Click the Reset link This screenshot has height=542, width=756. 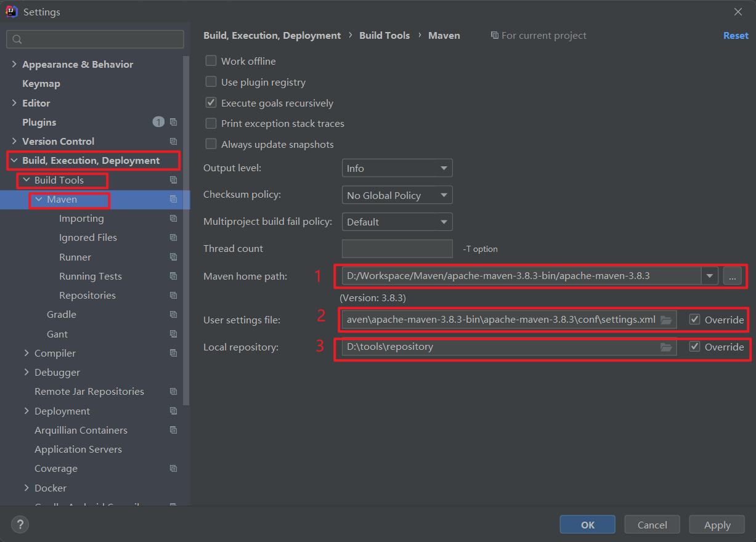pyautogui.click(x=736, y=36)
